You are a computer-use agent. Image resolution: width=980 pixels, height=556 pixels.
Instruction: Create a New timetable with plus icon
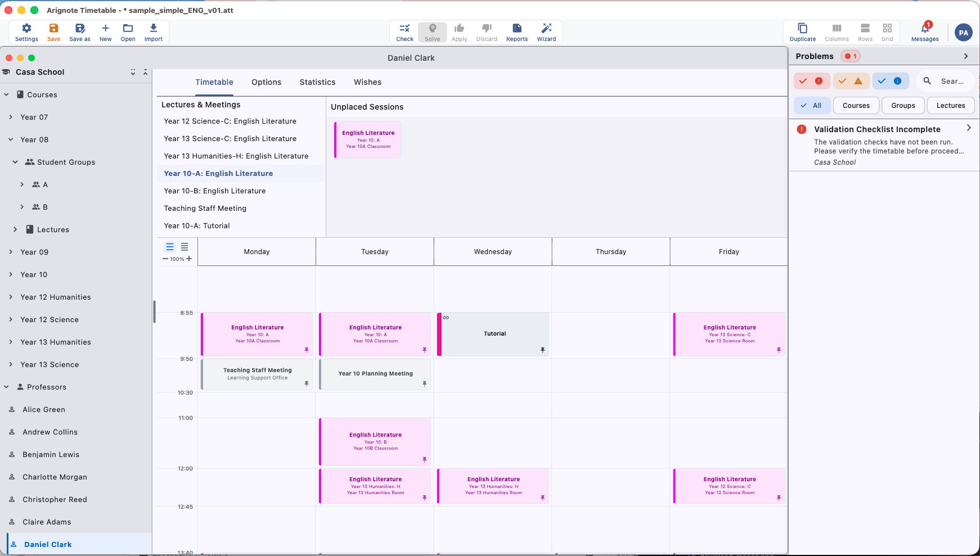coord(105,32)
